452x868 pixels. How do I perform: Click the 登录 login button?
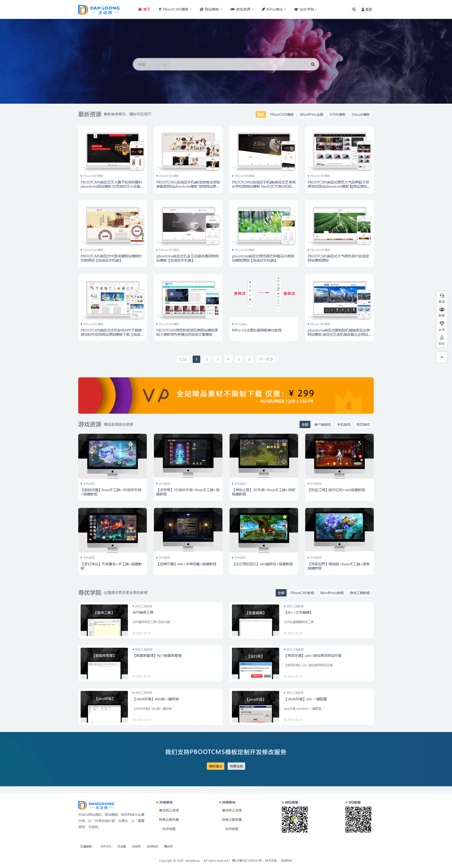[367, 9]
